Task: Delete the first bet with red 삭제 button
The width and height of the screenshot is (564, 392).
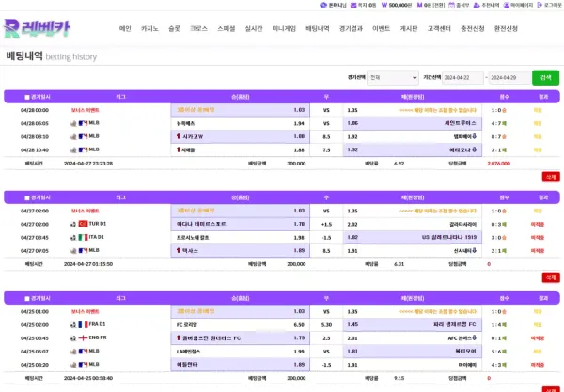Action: click(551, 177)
